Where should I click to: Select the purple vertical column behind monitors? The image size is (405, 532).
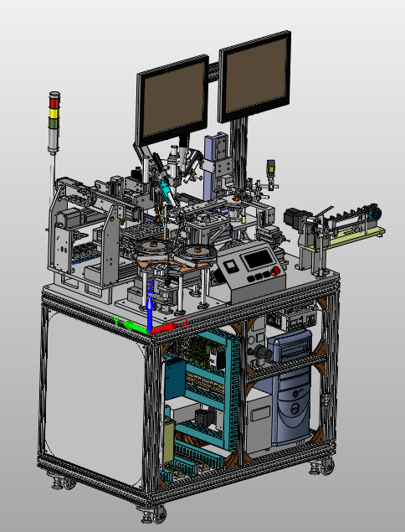tap(213, 166)
